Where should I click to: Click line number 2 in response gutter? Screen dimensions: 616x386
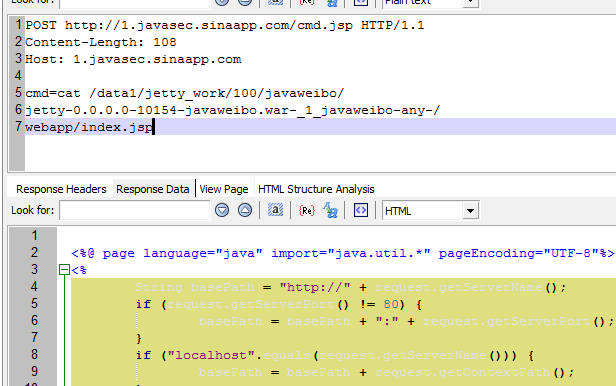(x=35, y=252)
